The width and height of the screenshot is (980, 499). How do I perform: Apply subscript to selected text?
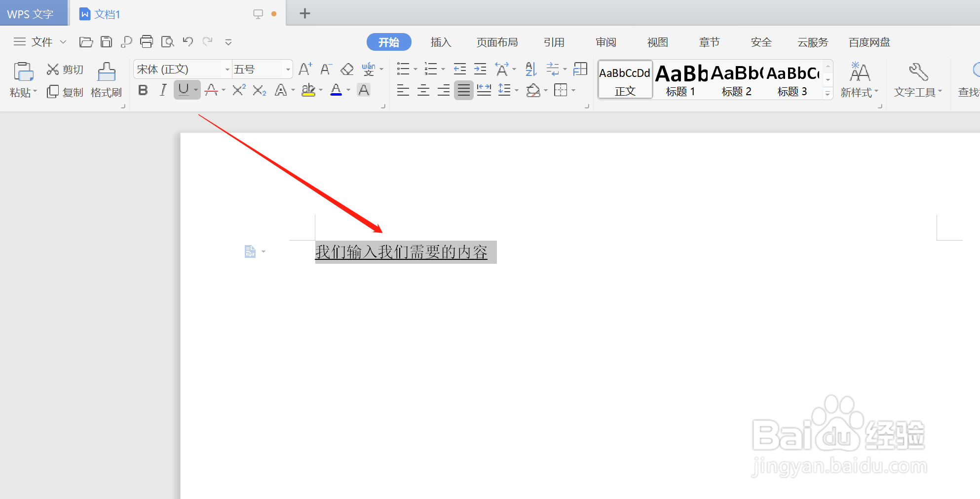point(260,90)
